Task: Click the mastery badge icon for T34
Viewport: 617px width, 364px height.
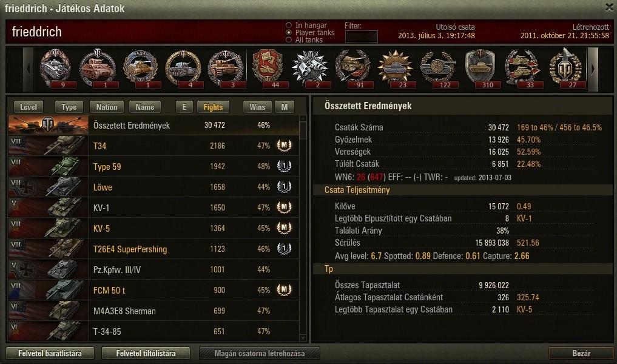Action: [x=284, y=146]
